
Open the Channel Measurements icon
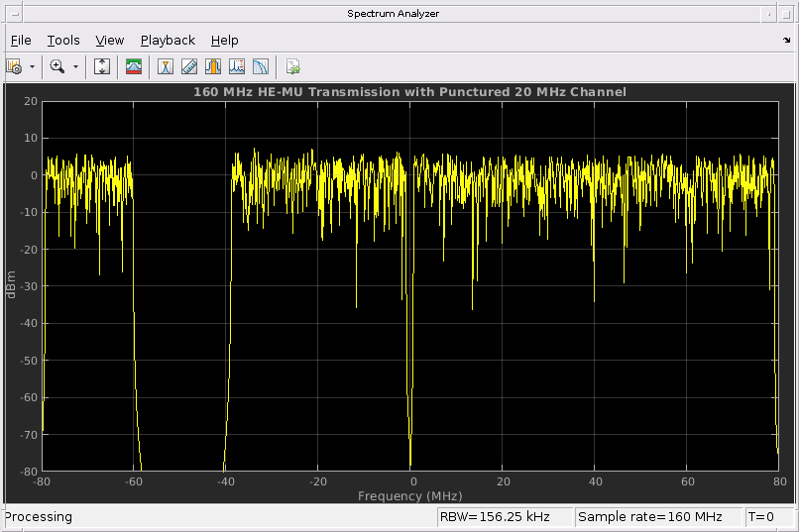(213, 66)
